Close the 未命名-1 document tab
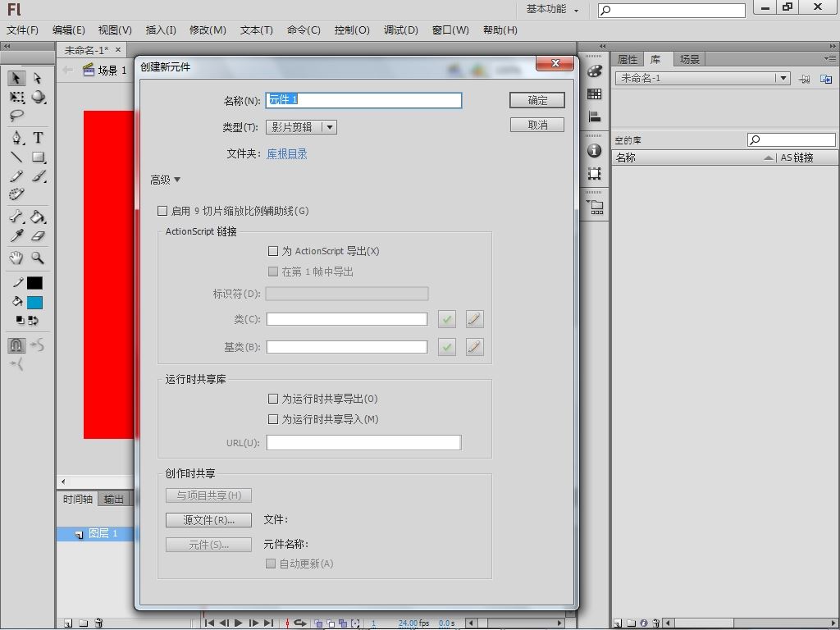840x630 pixels. tap(118, 50)
